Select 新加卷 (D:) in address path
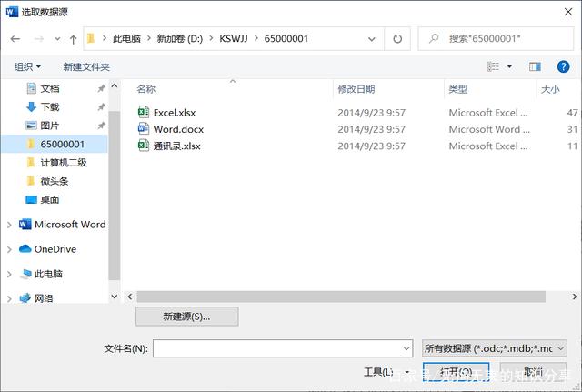 [x=180, y=38]
